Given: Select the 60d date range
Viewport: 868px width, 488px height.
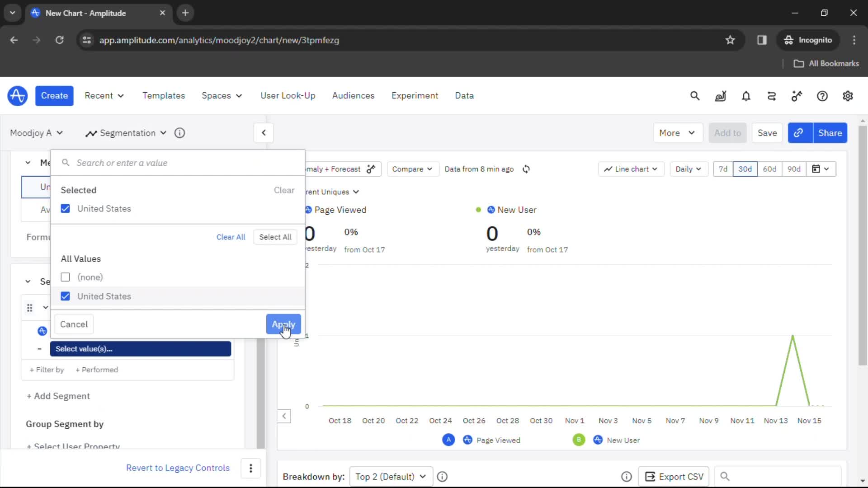Looking at the screenshot, I should pyautogui.click(x=769, y=169).
